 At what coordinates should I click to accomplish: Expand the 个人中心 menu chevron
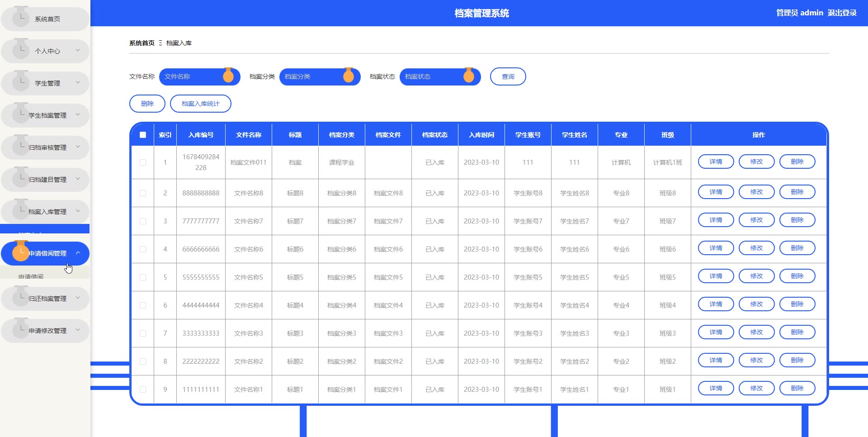pyautogui.click(x=78, y=51)
